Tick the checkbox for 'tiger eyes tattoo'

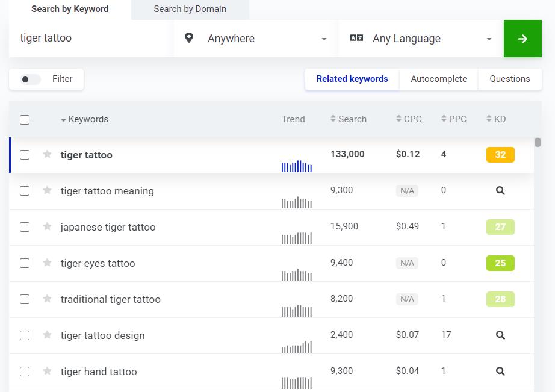[25, 263]
